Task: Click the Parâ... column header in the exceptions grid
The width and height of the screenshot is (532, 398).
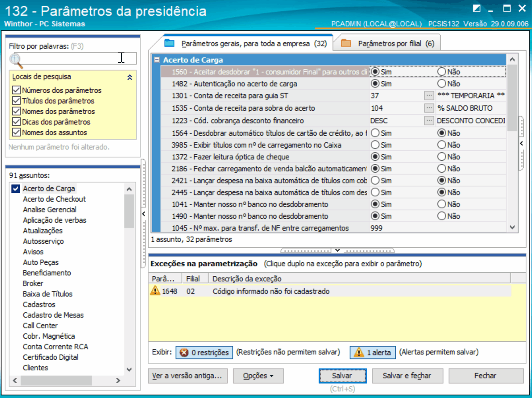Action: [165, 279]
